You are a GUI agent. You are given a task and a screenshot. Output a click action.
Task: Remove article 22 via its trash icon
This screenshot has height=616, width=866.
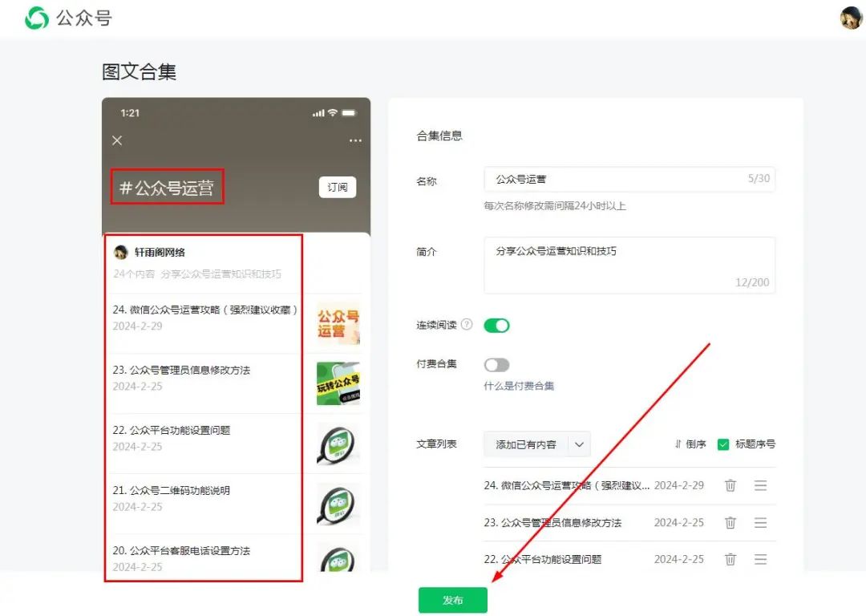coord(730,559)
